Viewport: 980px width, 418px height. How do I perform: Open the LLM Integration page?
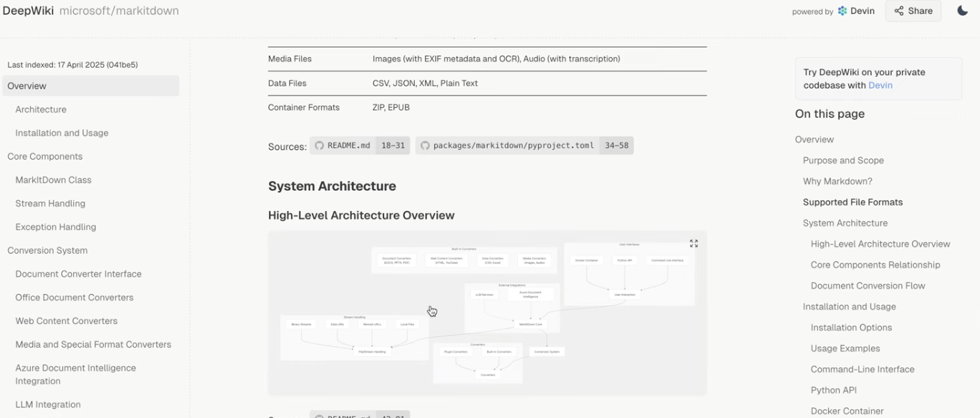(48, 405)
